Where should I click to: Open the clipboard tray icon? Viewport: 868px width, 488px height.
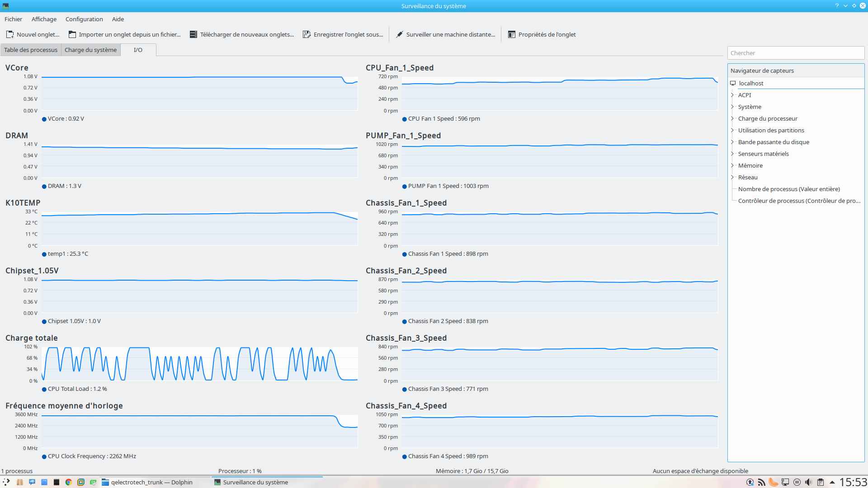coord(820,482)
